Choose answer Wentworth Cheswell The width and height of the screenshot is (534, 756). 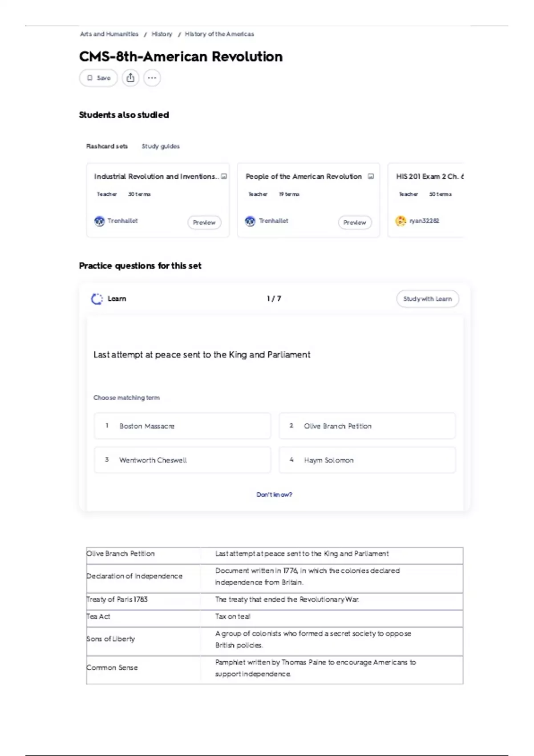click(182, 460)
